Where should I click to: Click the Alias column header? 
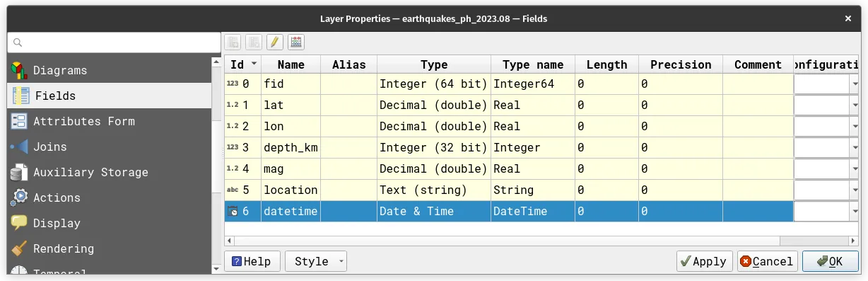coord(348,64)
